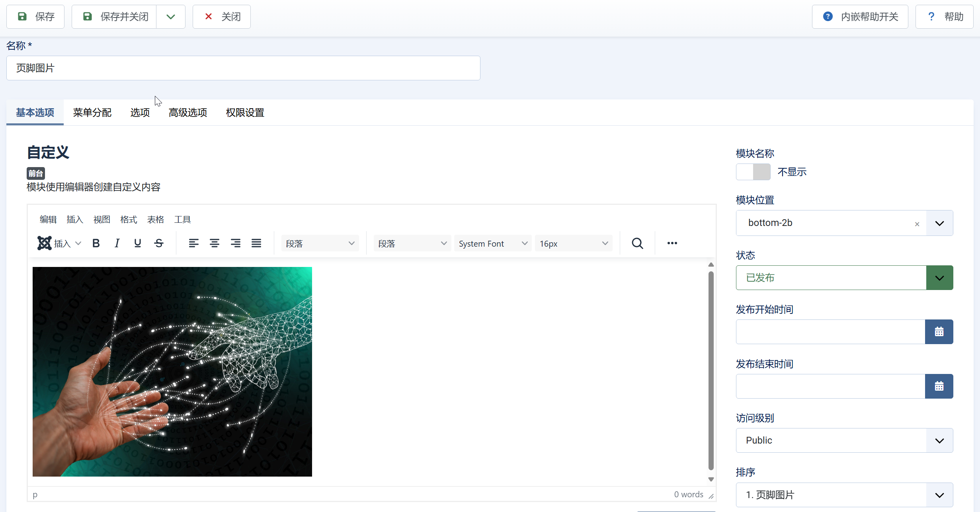Expand the System Font dropdown
Image resolution: width=980 pixels, height=512 pixels.
click(492, 243)
